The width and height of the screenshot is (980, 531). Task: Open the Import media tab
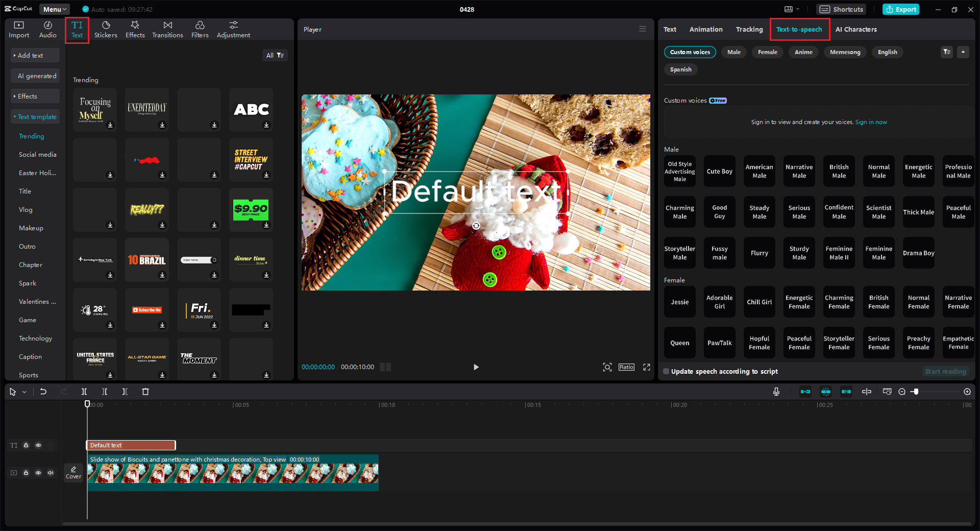(19, 30)
